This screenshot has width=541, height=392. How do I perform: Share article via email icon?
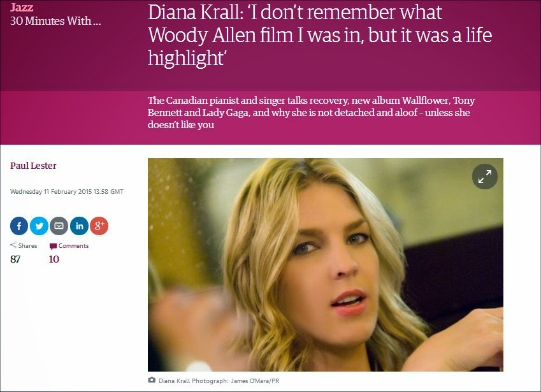click(x=59, y=226)
